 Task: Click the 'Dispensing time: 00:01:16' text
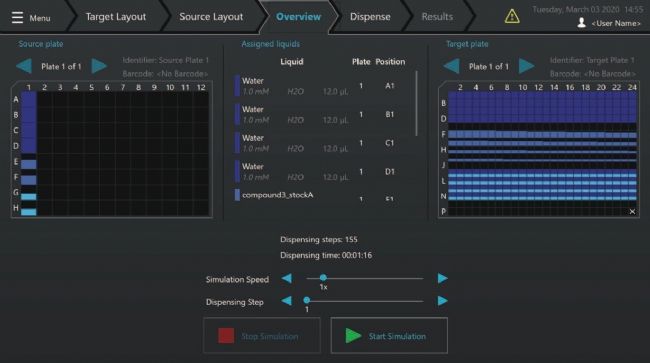coord(326,255)
